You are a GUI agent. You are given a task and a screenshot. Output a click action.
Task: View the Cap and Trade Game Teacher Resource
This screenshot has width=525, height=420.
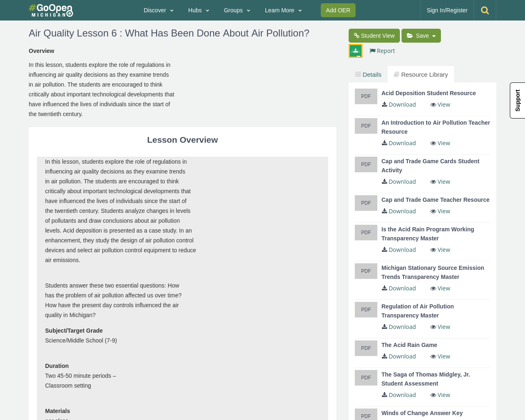440,211
